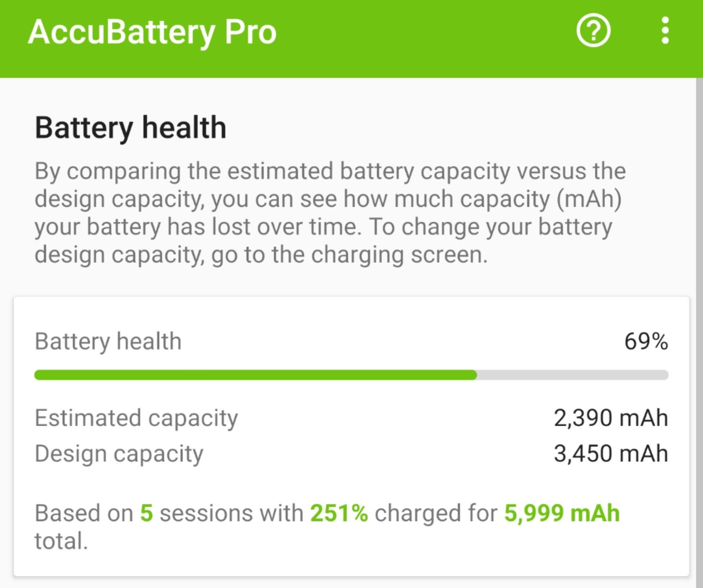Select the Estimated capacity label
Viewport: 703px width, 588px height.
pos(136,418)
